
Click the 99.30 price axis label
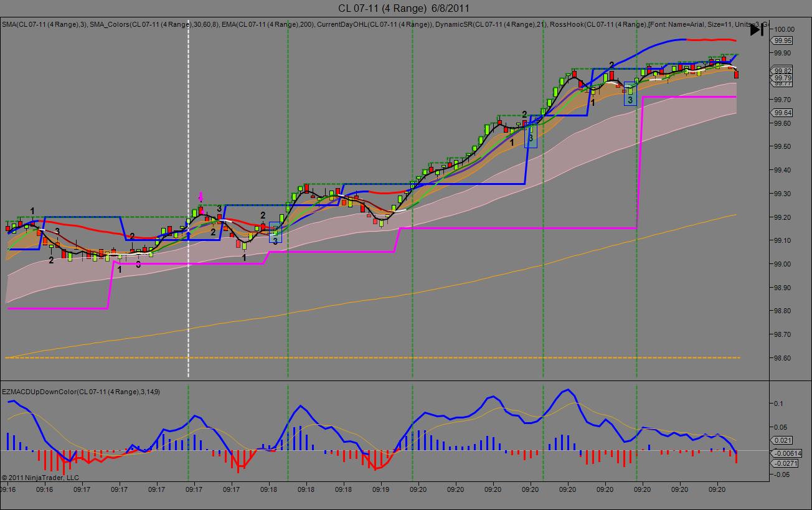783,194
